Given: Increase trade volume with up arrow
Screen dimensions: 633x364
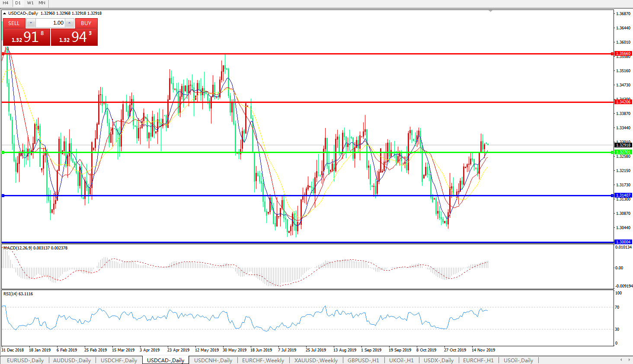Looking at the screenshot, I should coord(70,23).
